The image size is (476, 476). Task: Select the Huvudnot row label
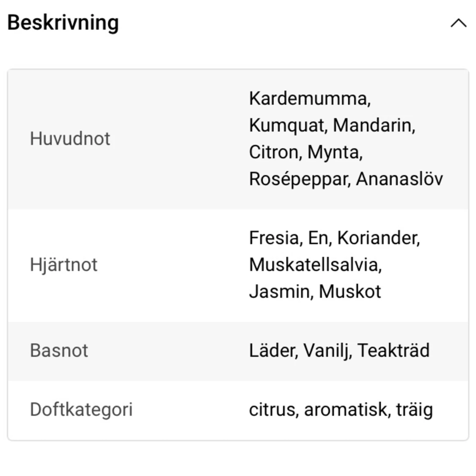[x=70, y=139]
